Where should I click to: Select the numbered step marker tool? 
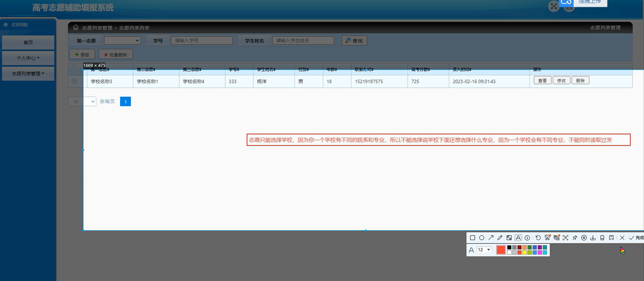[527, 238]
